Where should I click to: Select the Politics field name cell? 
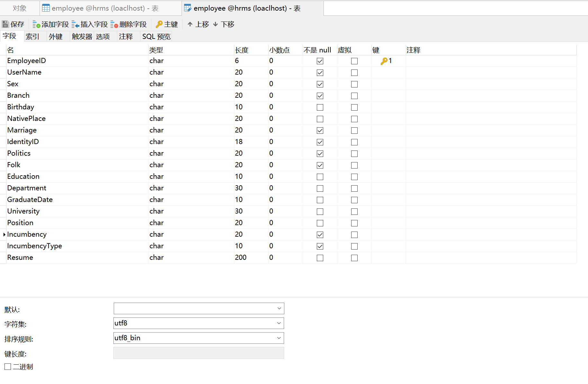(77, 153)
